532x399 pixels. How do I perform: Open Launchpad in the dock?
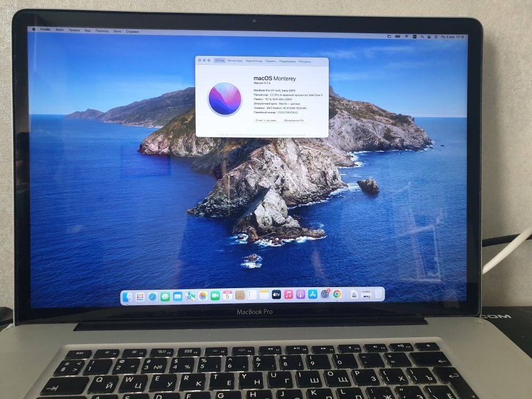pyautogui.click(x=140, y=297)
